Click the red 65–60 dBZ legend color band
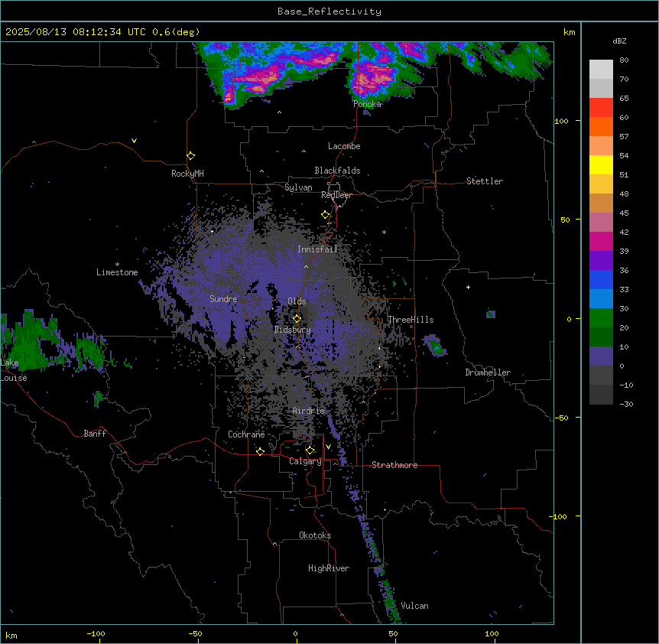659x644 pixels. point(601,107)
